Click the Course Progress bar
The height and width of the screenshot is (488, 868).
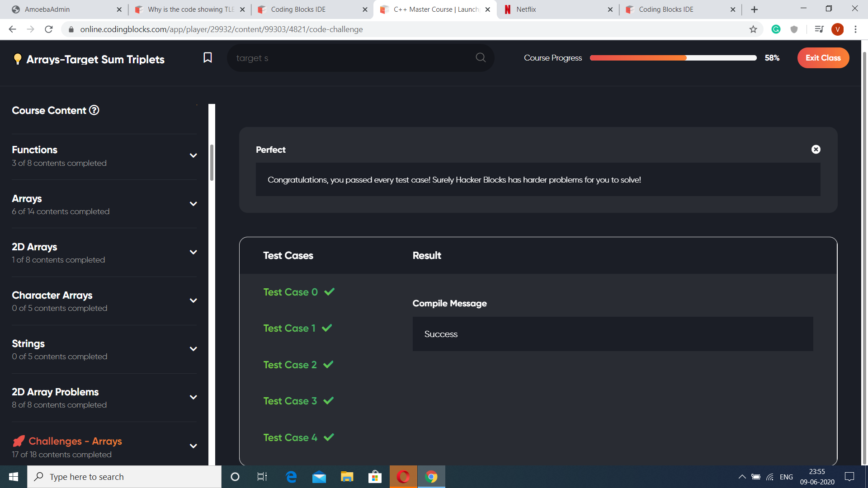coord(673,58)
